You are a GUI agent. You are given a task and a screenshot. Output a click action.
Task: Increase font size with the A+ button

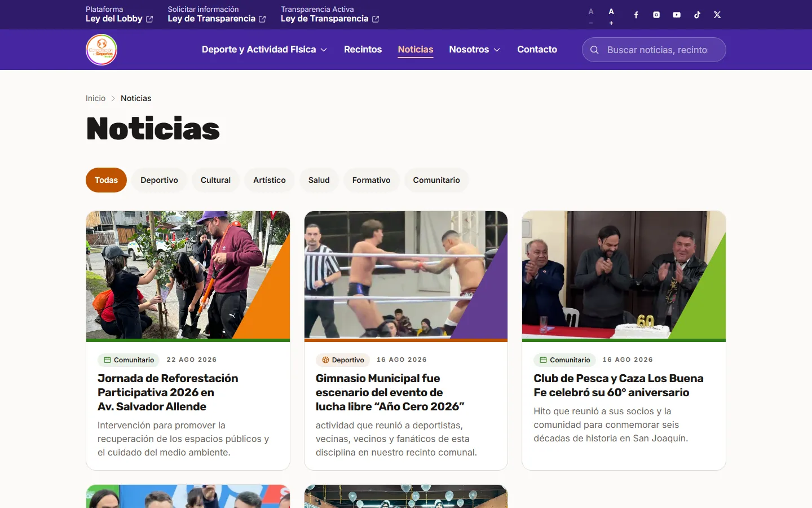coord(611,15)
